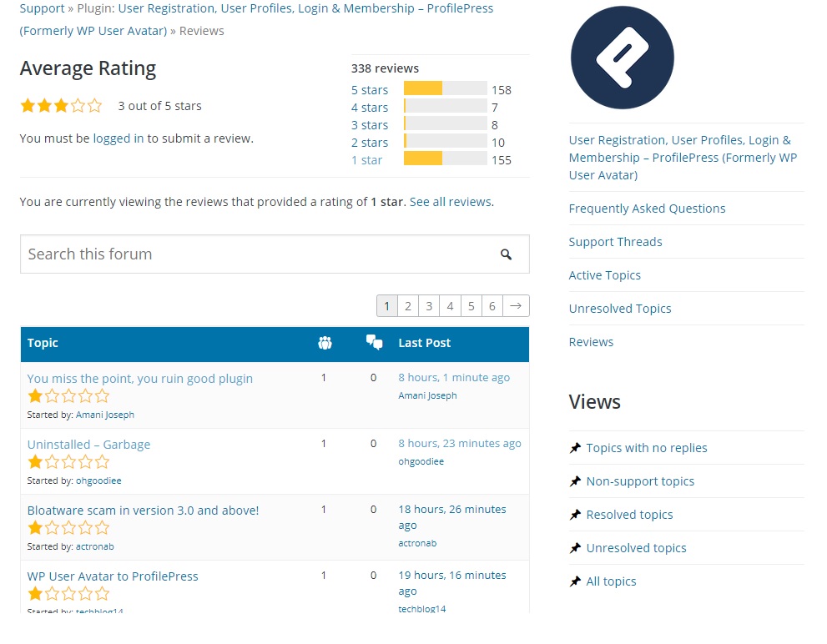Go to page 3 of reviews

[x=429, y=306]
